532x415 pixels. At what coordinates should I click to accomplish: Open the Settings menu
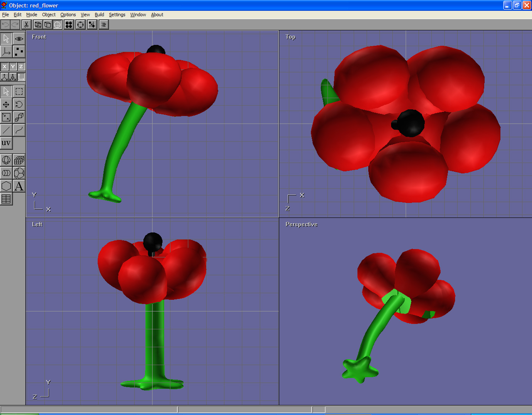click(x=117, y=15)
